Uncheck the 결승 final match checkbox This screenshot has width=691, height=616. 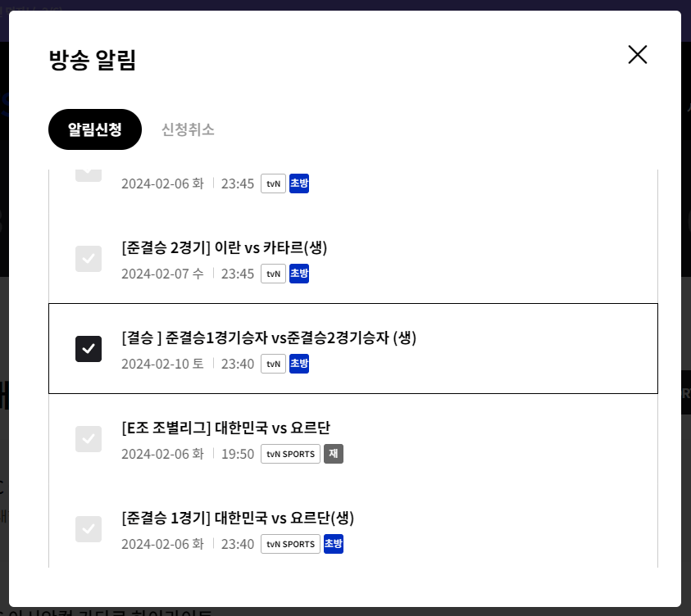pyautogui.click(x=89, y=348)
